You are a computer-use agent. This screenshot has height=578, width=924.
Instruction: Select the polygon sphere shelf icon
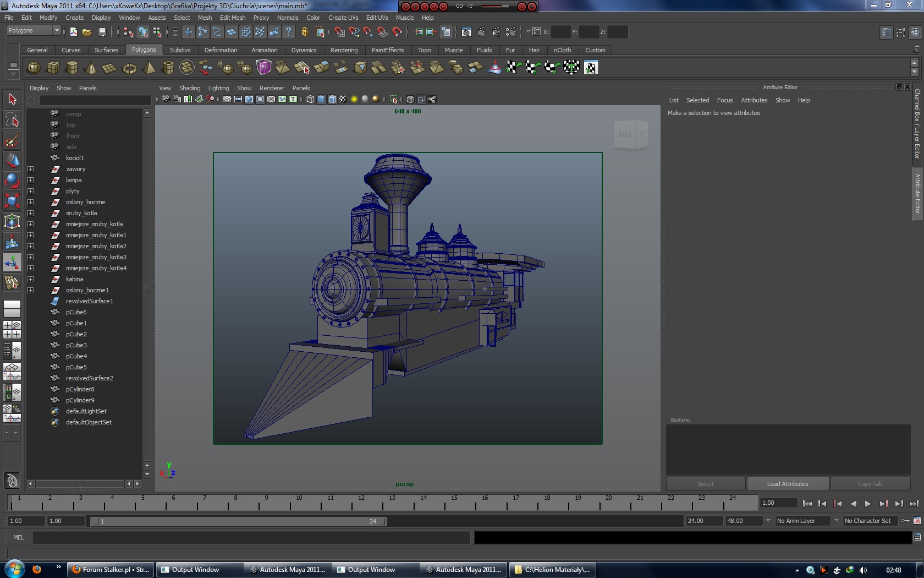[x=34, y=68]
